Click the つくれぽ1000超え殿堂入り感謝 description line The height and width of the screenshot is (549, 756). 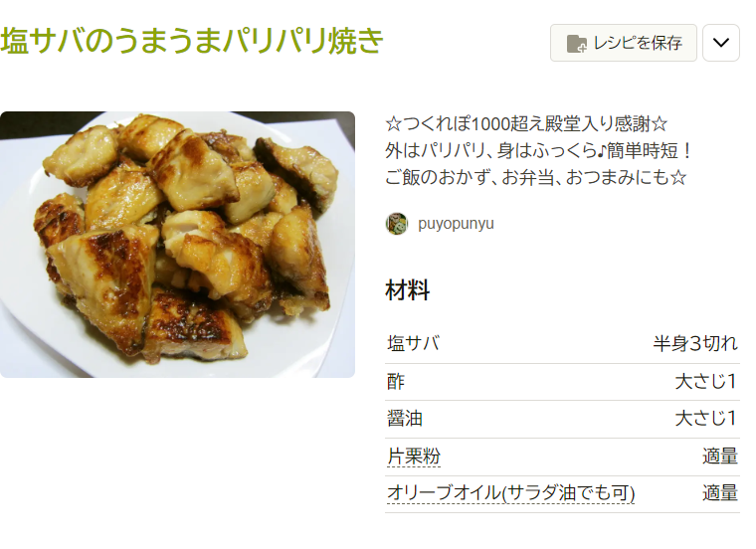point(526,124)
